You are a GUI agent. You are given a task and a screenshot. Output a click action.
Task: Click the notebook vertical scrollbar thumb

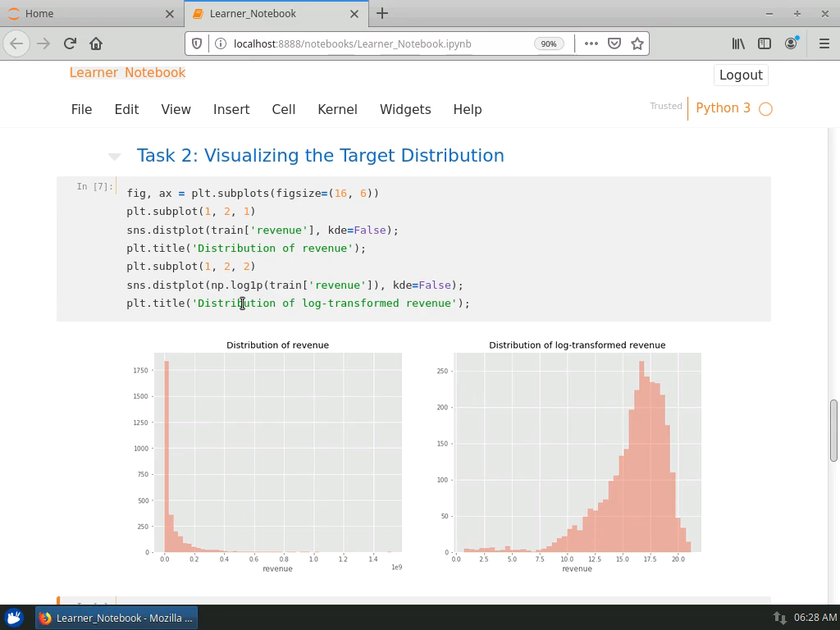tap(833, 430)
